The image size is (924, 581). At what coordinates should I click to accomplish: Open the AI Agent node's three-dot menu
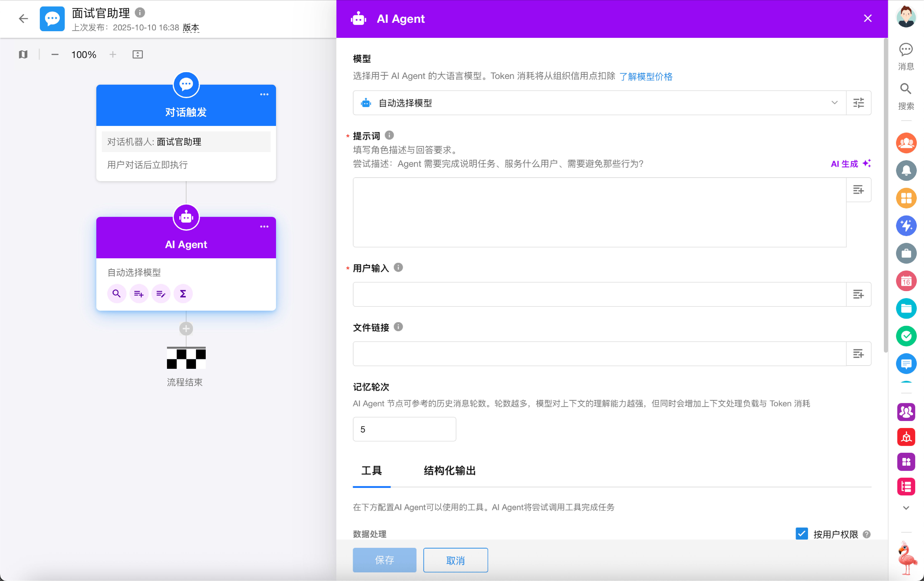pos(264,227)
